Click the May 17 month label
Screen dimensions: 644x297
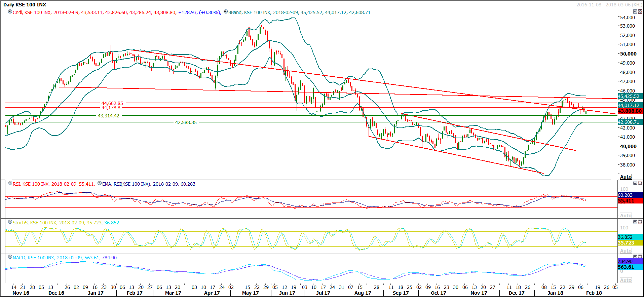pyautogui.click(x=251, y=293)
